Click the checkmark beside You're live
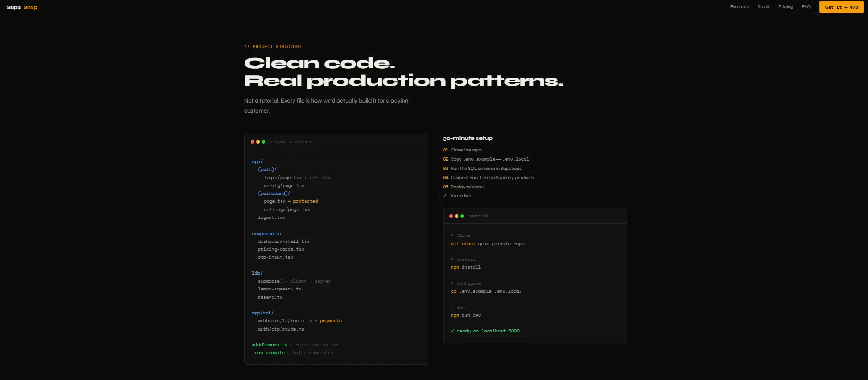868x380 pixels. [x=445, y=196]
